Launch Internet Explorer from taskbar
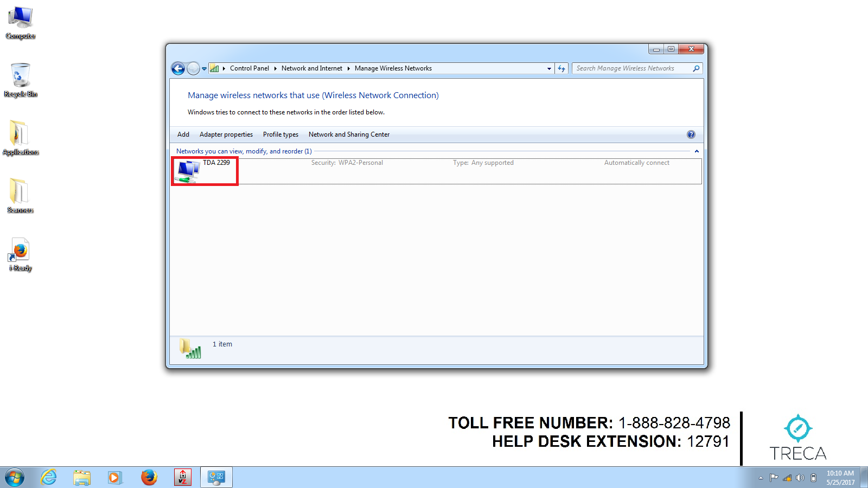The image size is (868, 488). (x=49, y=477)
